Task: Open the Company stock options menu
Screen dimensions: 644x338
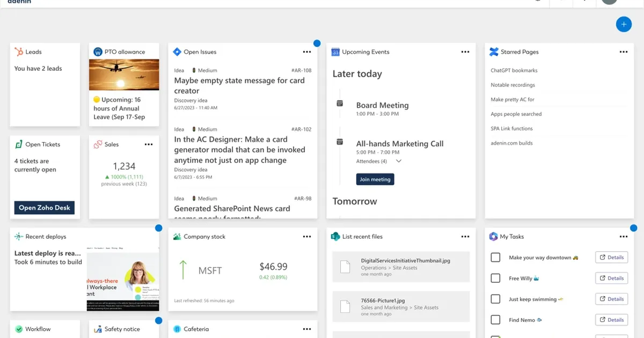Action: point(307,236)
